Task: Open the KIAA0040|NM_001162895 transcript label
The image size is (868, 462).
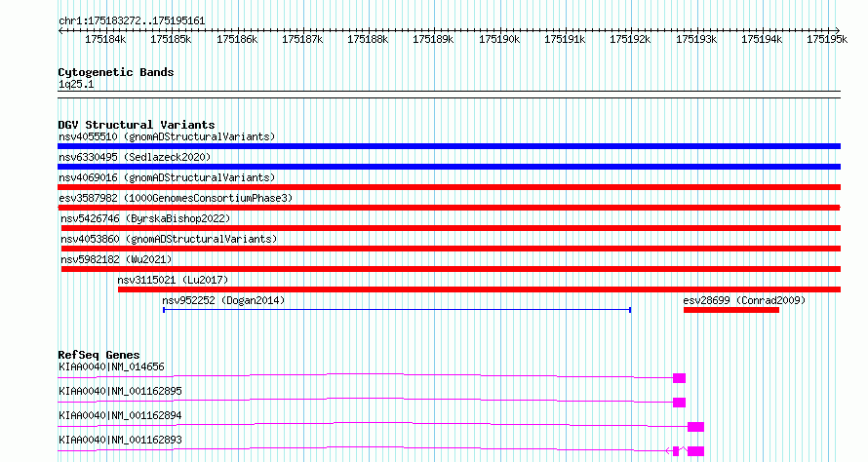Action: tap(120, 391)
